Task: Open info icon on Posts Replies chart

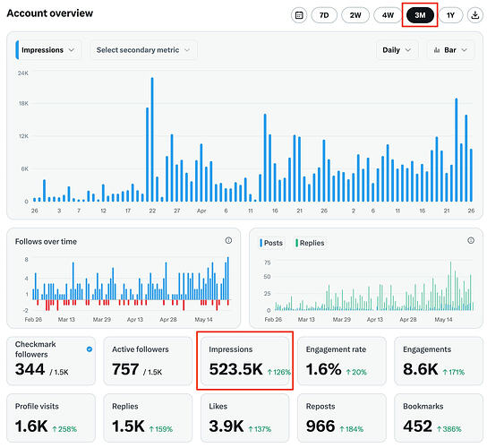Action: click(471, 240)
